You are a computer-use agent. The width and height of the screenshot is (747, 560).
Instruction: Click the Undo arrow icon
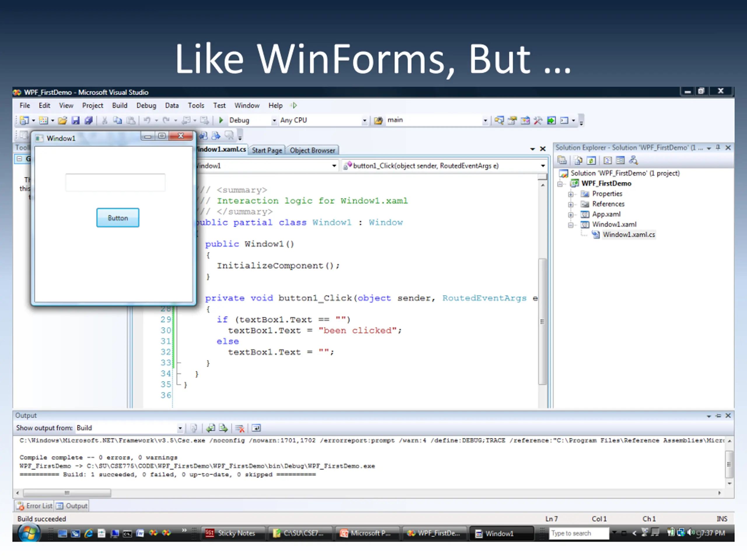[147, 120]
